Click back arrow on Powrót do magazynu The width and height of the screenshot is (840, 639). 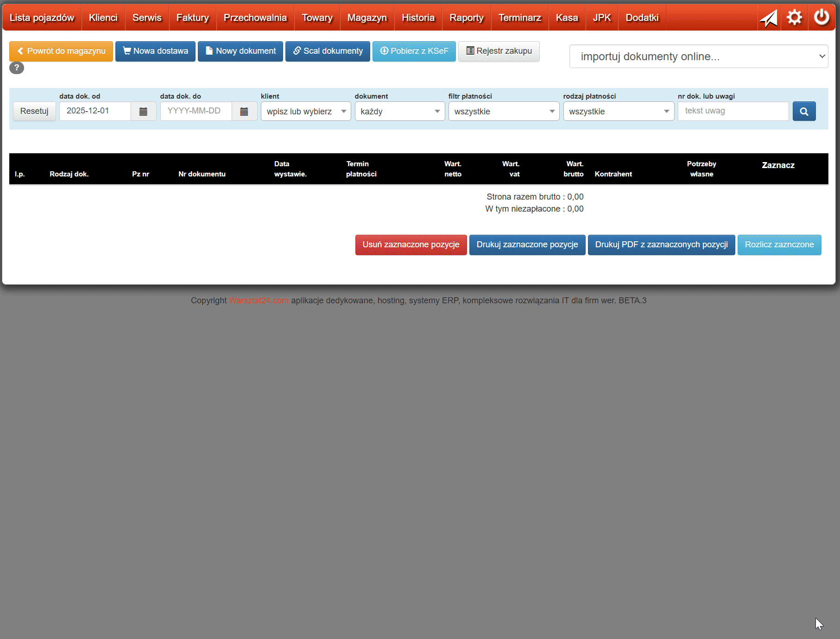point(20,51)
